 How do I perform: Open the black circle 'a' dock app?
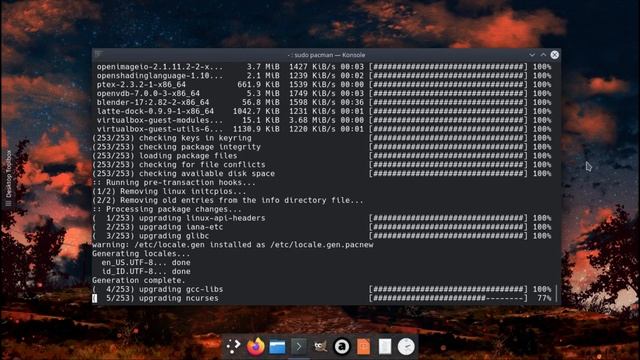[342, 347]
